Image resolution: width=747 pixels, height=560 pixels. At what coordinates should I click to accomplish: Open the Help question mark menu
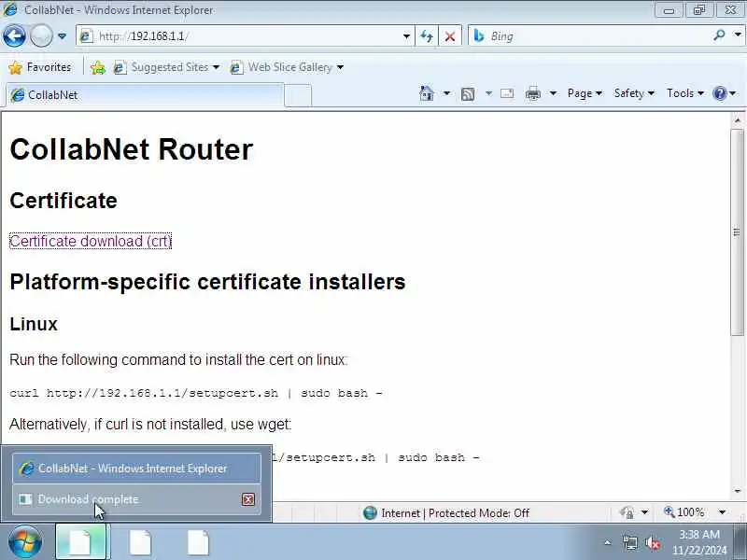725,93
